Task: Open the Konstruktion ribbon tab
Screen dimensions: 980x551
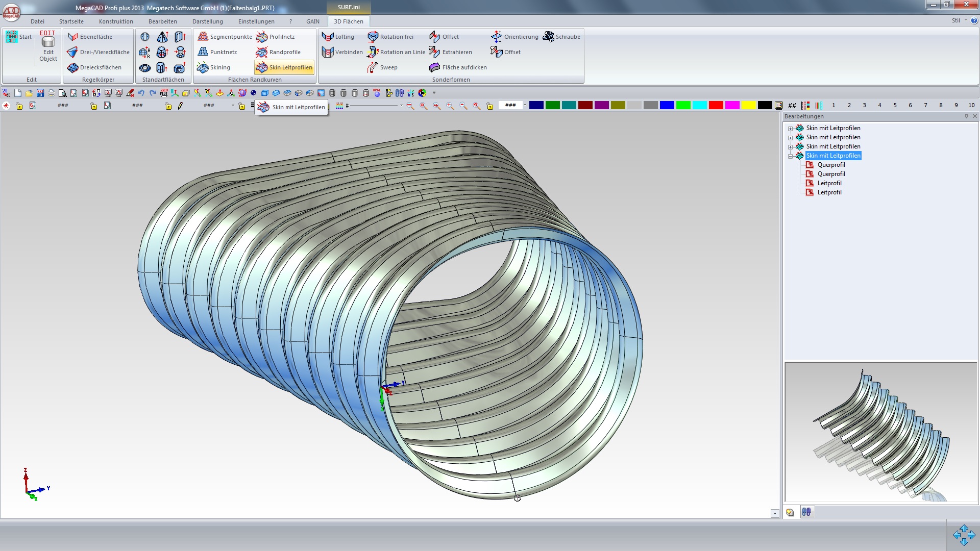Action: 116,21
